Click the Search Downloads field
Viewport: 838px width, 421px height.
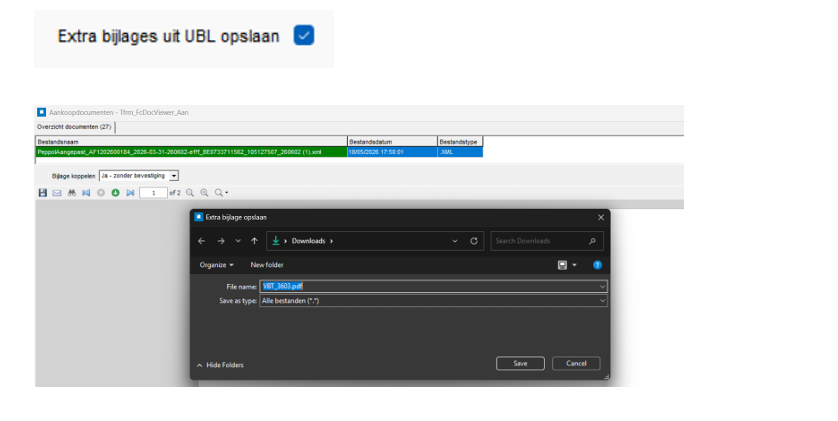point(547,241)
